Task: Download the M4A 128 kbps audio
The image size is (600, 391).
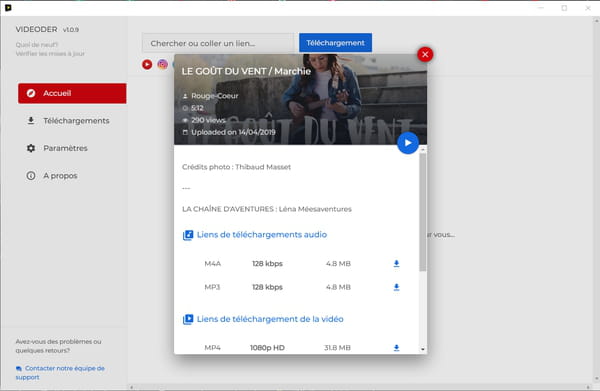Action: pos(396,264)
